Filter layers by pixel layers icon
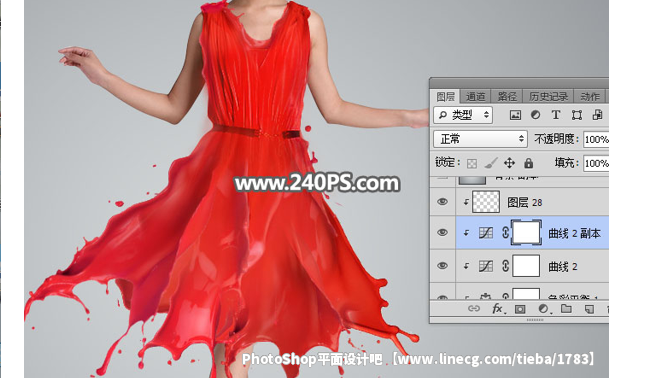650x378 pixels. [515, 115]
